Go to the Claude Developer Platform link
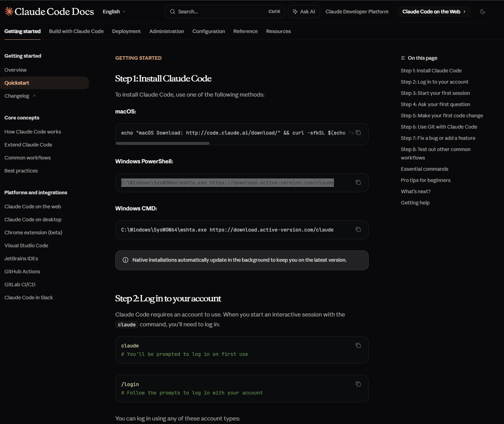This screenshot has width=504, height=424. click(357, 12)
